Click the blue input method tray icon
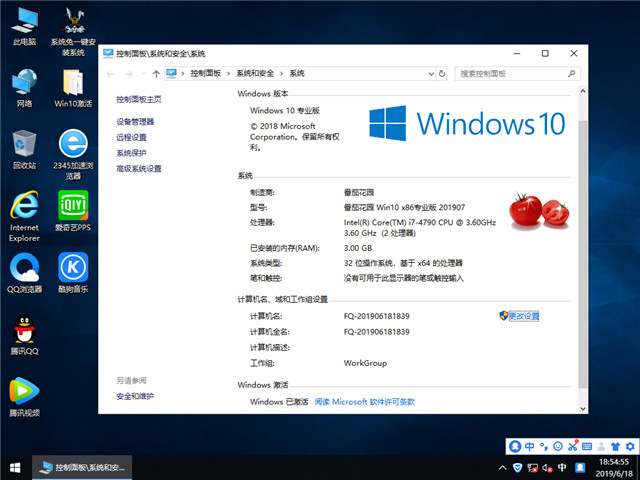Viewport: 640px width, 480px height. [580, 467]
